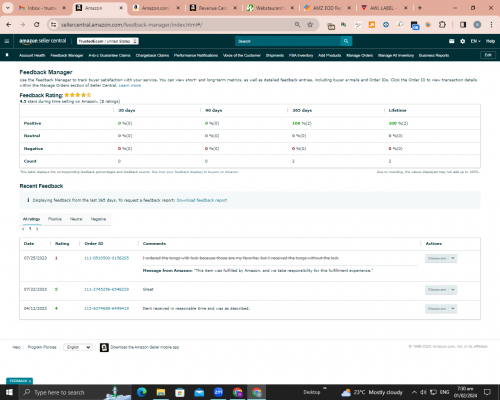Open File Explorer from the taskbar
The image size is (500, 400).
161,392
